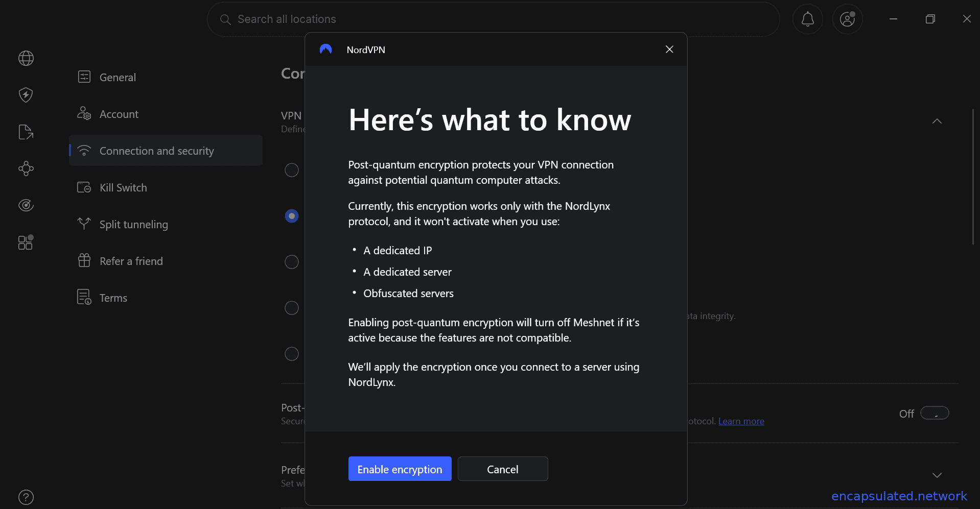
Task: Open the apps grid icon in sidebar
Action: 26,242
